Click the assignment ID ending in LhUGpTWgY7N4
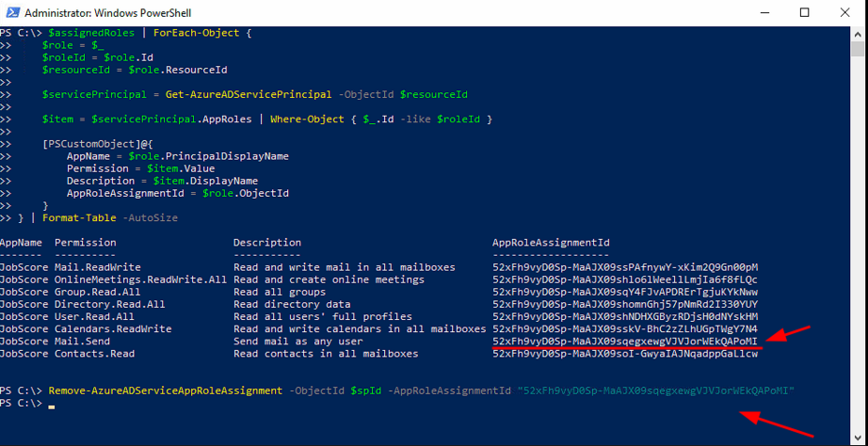Viewport: 868px width, 446px height. tap(625, 328)
